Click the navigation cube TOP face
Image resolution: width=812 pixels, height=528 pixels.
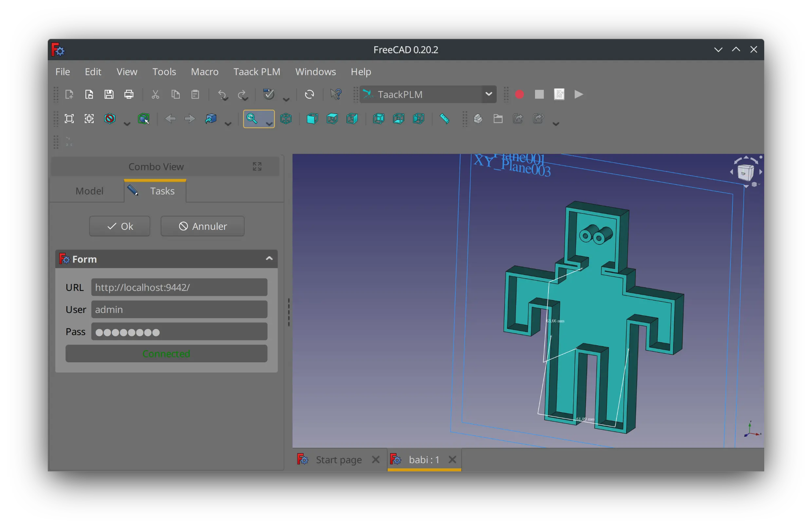tap(744, 173)
